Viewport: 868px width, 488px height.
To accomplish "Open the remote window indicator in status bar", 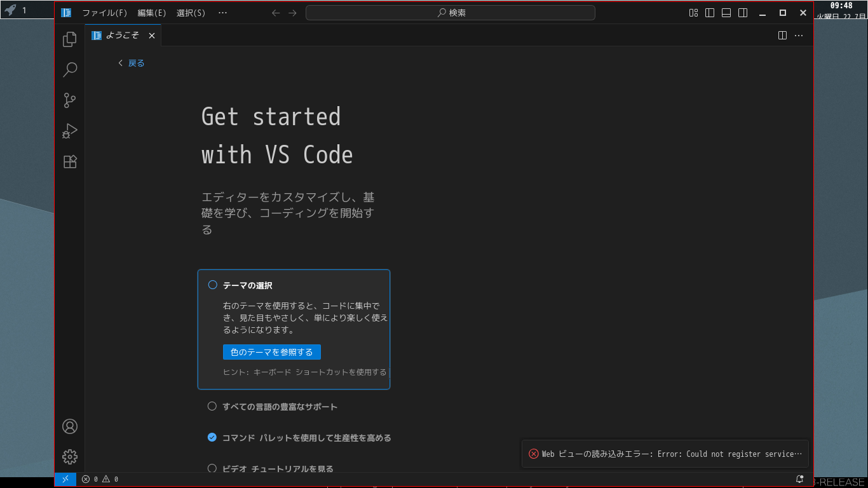I will (65, 479).
